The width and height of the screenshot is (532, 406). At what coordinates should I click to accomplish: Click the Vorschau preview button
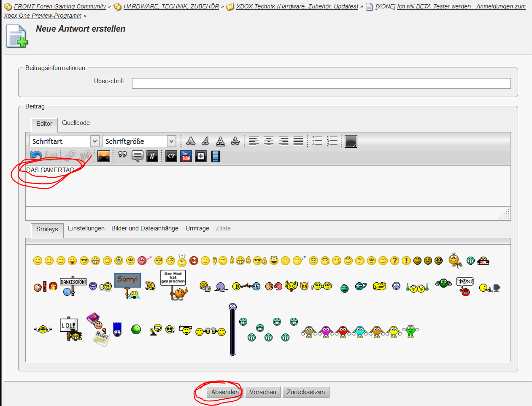click(x=263, y=392)
